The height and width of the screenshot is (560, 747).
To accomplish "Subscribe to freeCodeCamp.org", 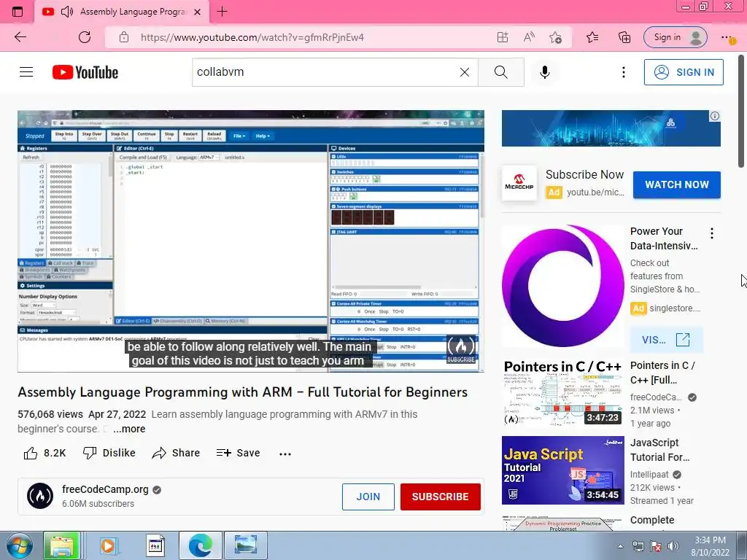I will click(x=440, y=497).
